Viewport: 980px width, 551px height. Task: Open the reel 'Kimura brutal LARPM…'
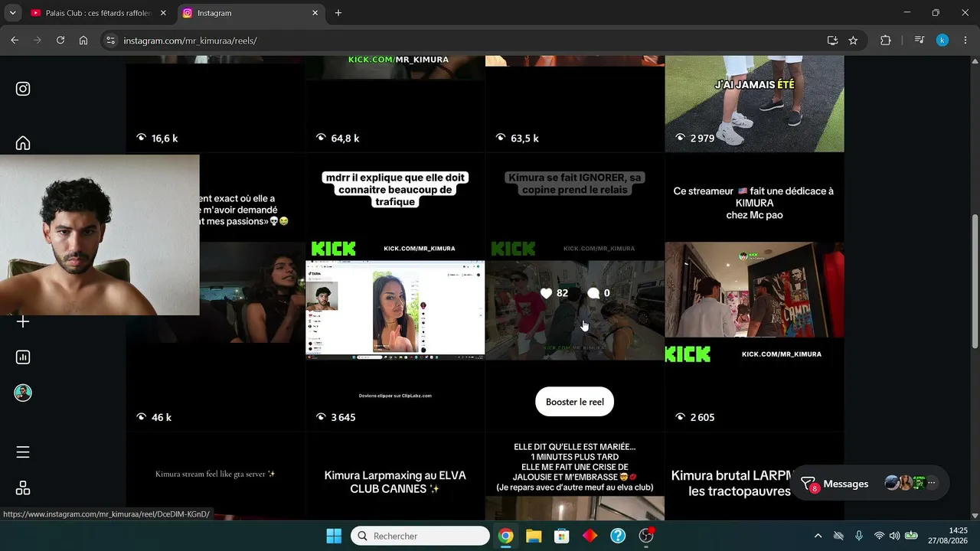[x=754, y=476]
